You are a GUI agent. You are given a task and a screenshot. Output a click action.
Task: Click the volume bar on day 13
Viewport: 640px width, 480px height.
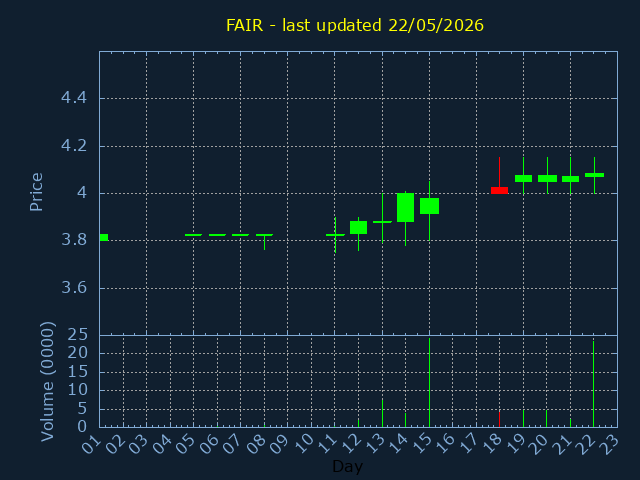coord(382,413)
